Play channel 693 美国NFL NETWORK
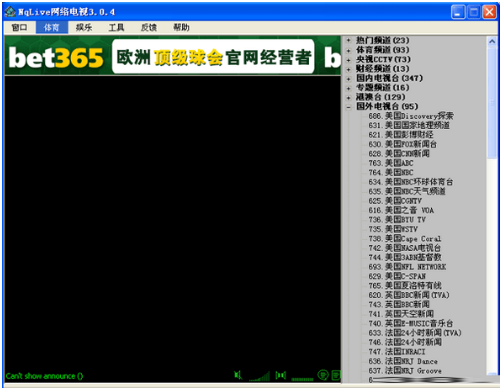Screen dimensions: 502x390 pyautogui.click(x=407, y=267)
